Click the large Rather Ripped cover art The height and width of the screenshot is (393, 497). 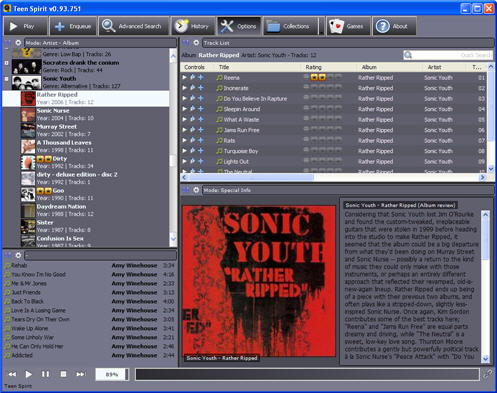259,281
